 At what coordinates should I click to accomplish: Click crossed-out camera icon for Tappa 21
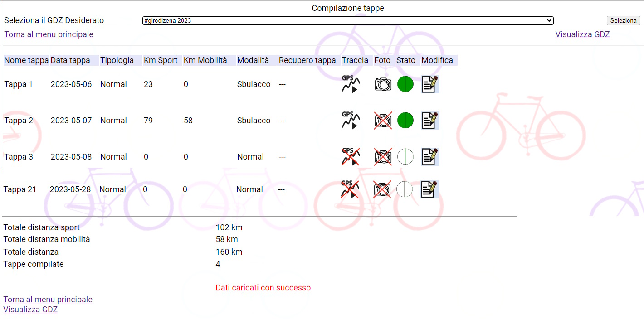coord(382,189)
